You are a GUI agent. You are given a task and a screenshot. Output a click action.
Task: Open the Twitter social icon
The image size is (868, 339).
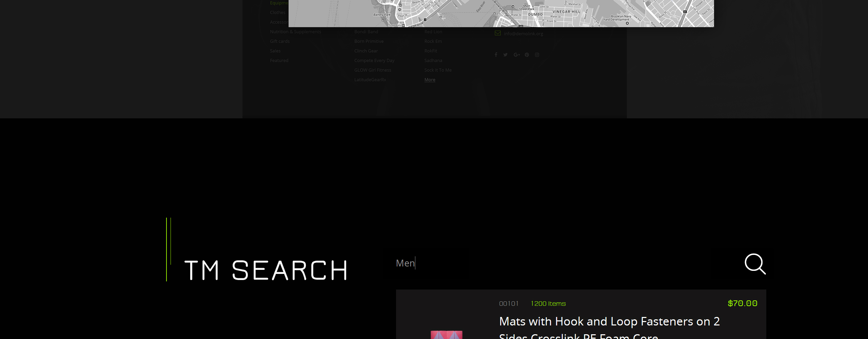point(506,55)
